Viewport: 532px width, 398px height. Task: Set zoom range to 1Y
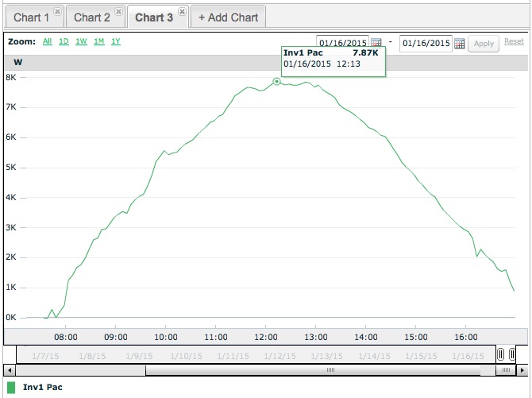(x=116, y=41)
